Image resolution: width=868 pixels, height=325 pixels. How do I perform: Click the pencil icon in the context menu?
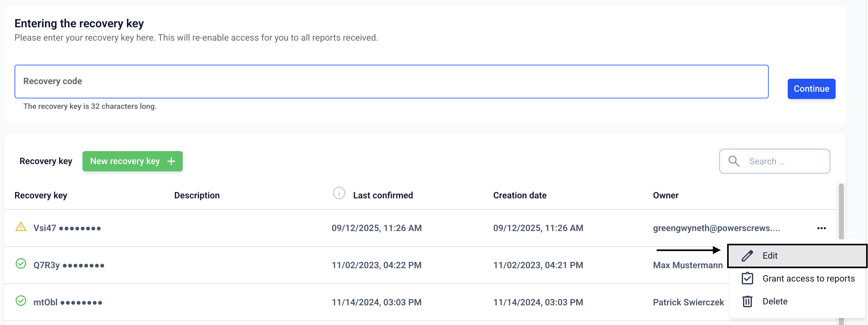pyautogui.click(x=747, y=256)
